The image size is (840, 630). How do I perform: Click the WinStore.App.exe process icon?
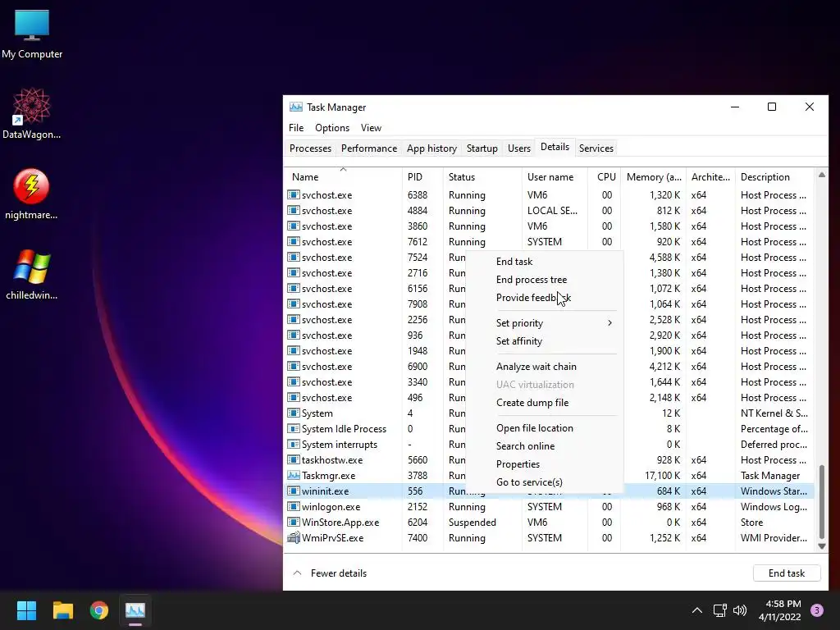293,522
